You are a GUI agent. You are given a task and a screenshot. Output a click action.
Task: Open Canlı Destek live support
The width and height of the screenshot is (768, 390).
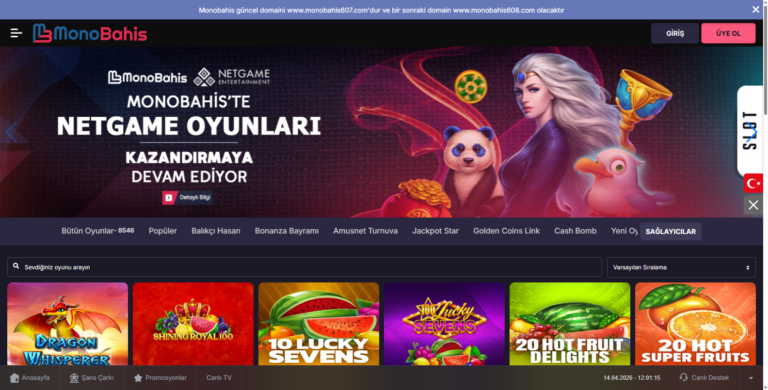click(704, 378)
